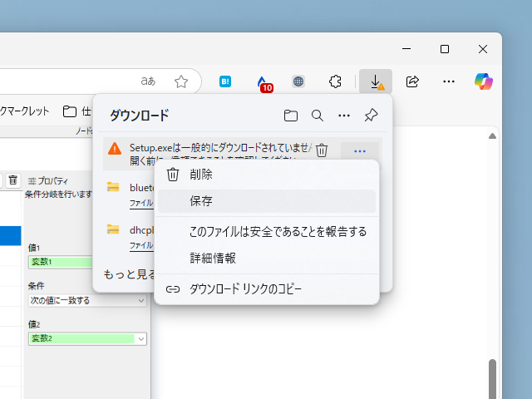The width and height of the screenshot is (532, 399).
Task: Minimize the browser window
Action: 406,49
